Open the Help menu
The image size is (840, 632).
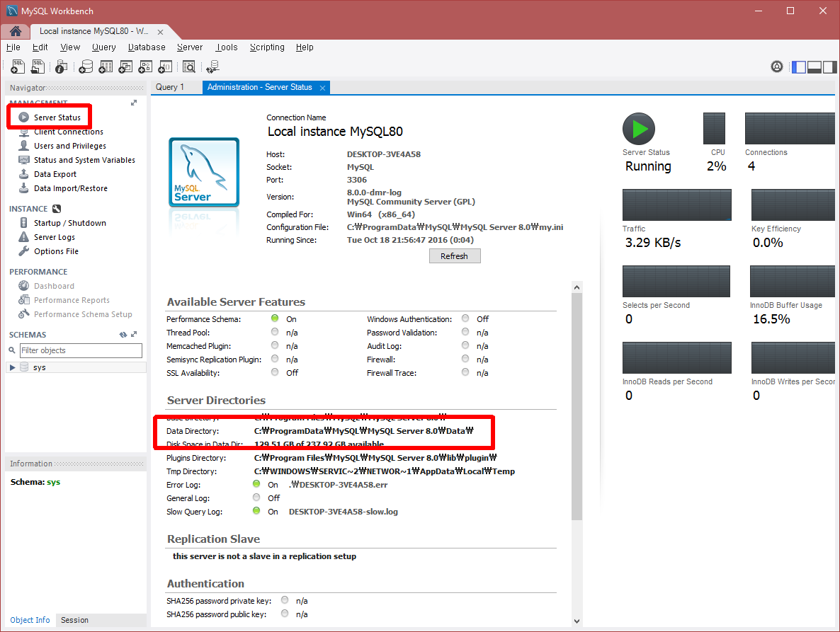(x=305, y=47)
